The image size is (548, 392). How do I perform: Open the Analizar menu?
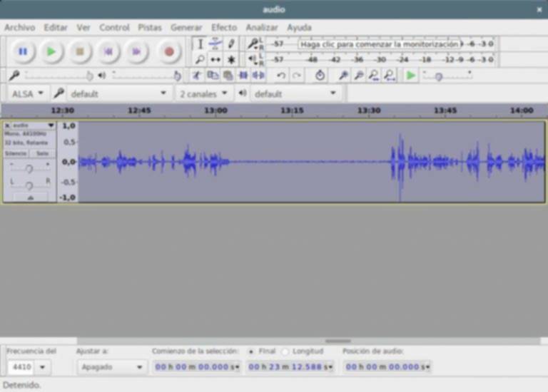262,28
